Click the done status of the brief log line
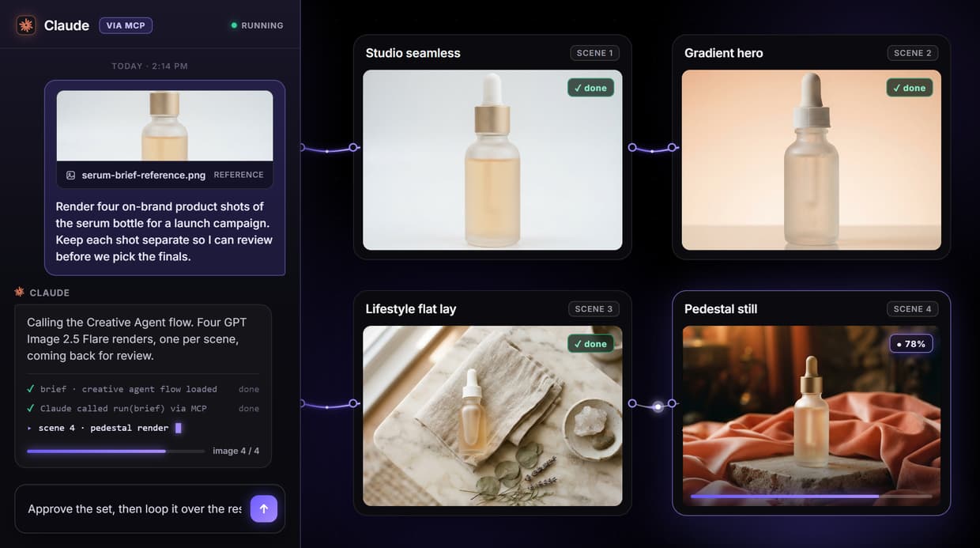 249,389
